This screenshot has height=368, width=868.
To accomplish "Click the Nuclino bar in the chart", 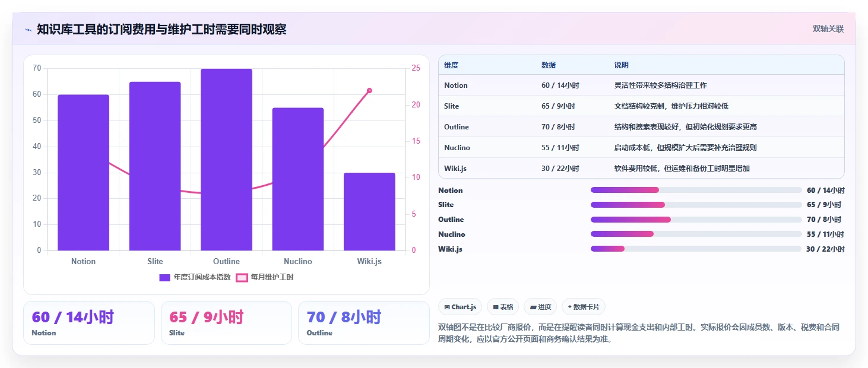I will tap(298, 179).
